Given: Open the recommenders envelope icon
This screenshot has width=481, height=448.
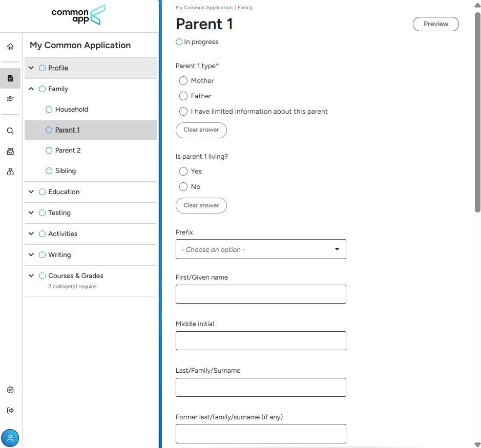Looking at the screenshot, I should click(10, 152).
